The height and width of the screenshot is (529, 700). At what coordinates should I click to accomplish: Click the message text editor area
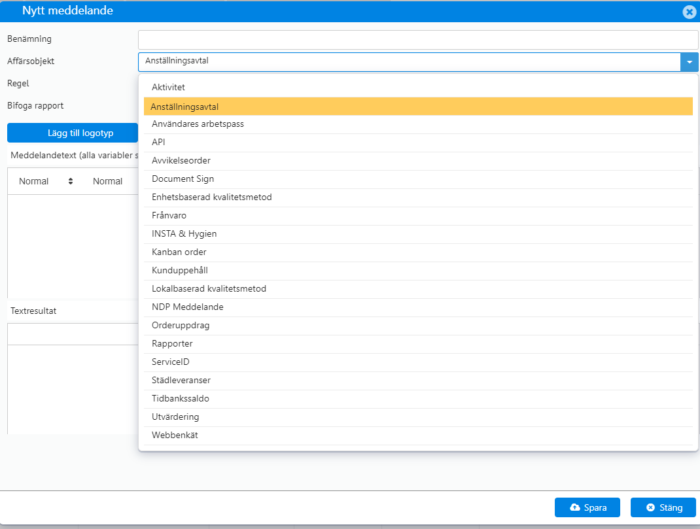pos(73,246)
